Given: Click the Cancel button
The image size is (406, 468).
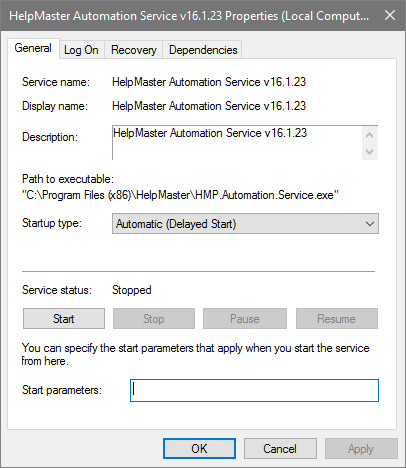Looking at the screenshot, I should 280,449.
